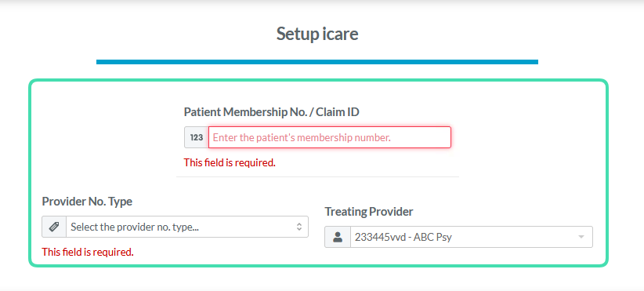
Task: Select the '233445vvd - ABC Psy' provider value
Action: pyautogui.click(x=403, y=237)
